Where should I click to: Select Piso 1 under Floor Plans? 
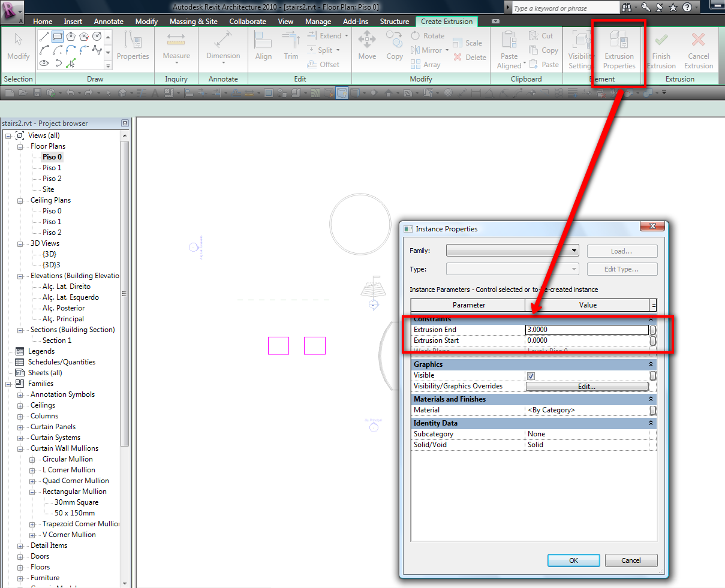click(x=52, y=168)
